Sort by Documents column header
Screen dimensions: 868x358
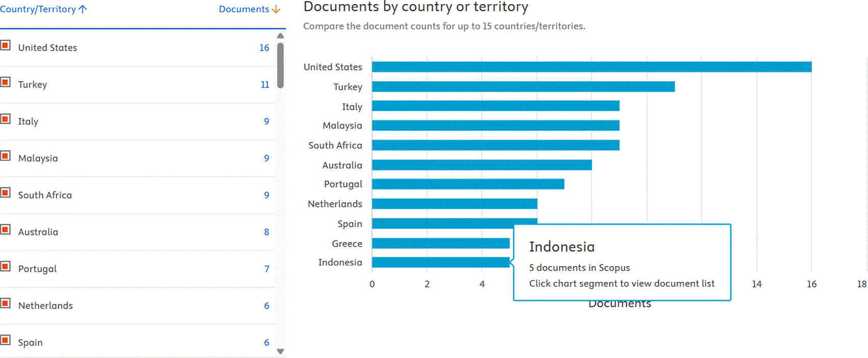tap(250, 9)
